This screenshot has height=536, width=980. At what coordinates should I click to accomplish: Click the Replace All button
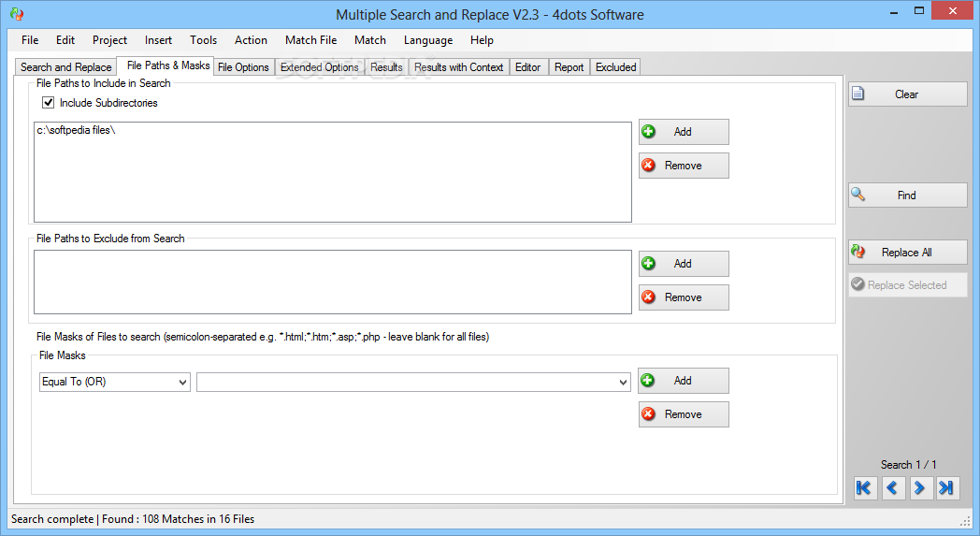(907, 252)
